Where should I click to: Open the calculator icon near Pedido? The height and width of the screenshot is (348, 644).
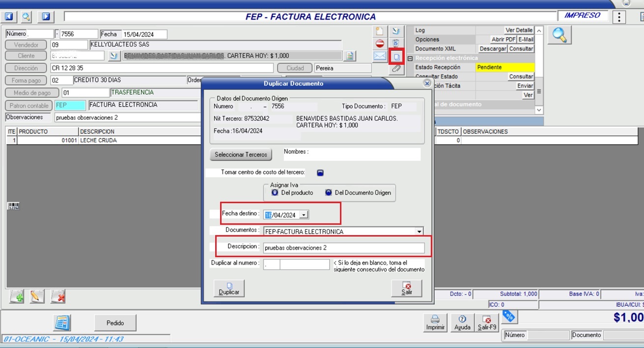(62, 322)
